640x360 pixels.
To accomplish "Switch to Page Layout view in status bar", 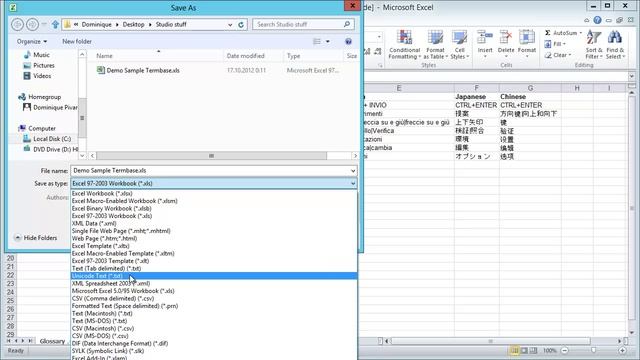I will pos(524,351).
